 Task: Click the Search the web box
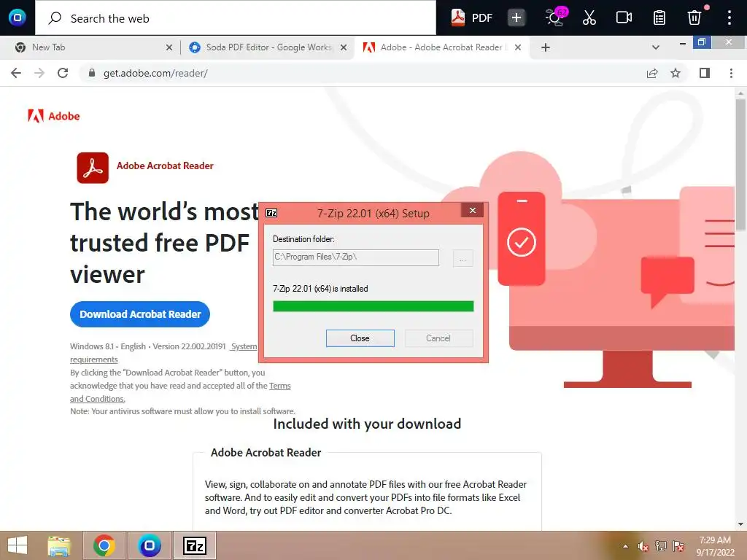click(236, 18)
